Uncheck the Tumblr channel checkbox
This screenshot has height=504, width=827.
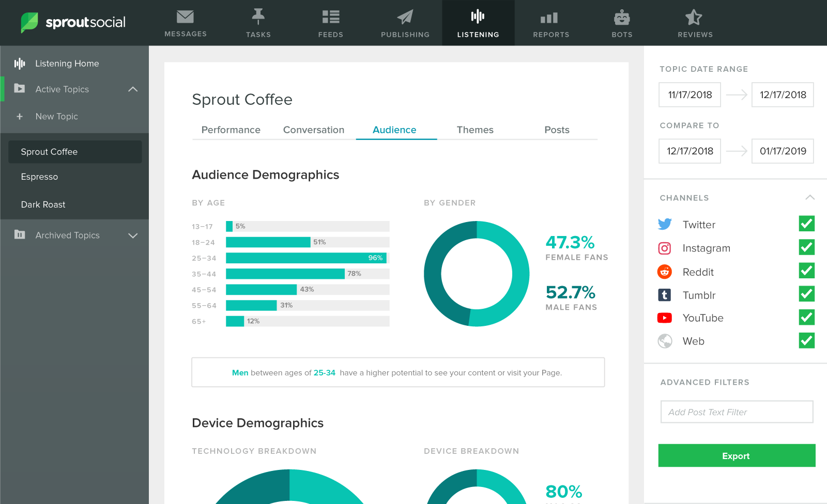(x=806, y=294)
